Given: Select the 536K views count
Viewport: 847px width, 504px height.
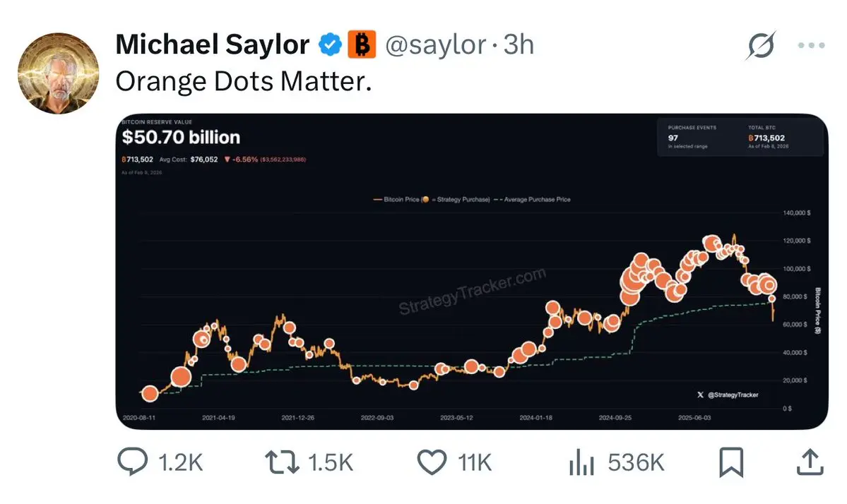Looking at the screenshot, I should click(x=635, y=462).
